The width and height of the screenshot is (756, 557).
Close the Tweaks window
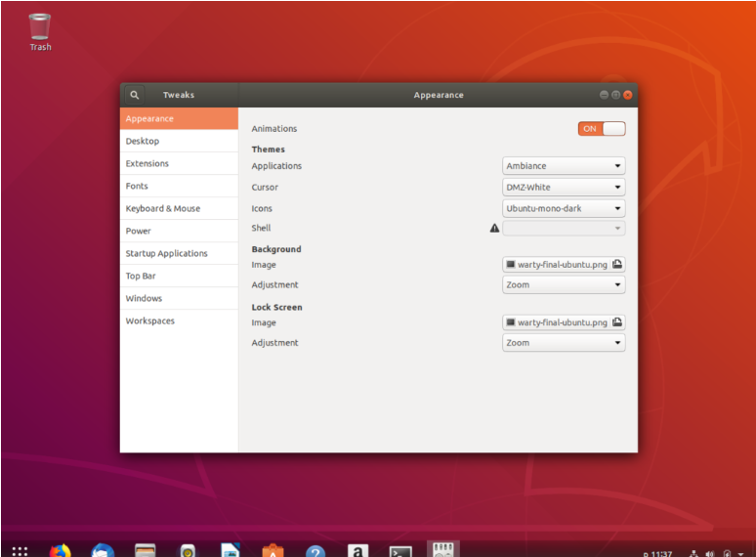628,95
